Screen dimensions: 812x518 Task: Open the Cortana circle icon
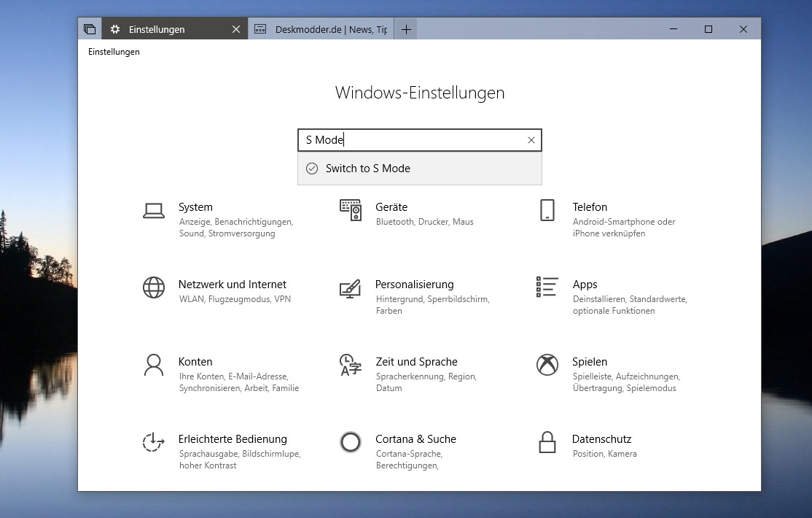(351, 442)
